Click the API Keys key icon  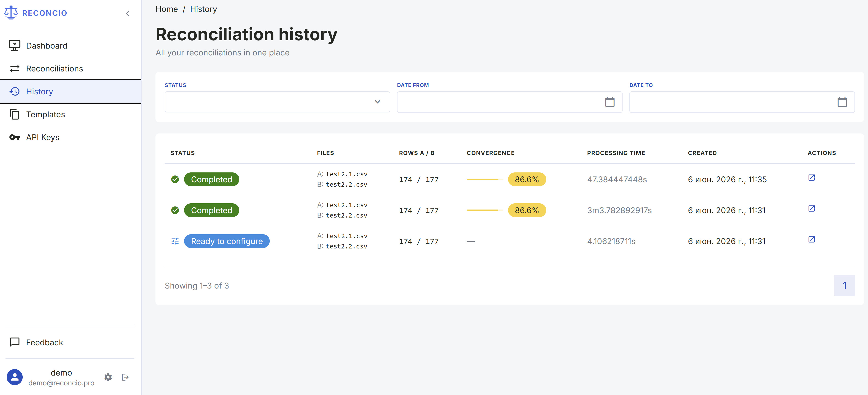click(14, 137)
